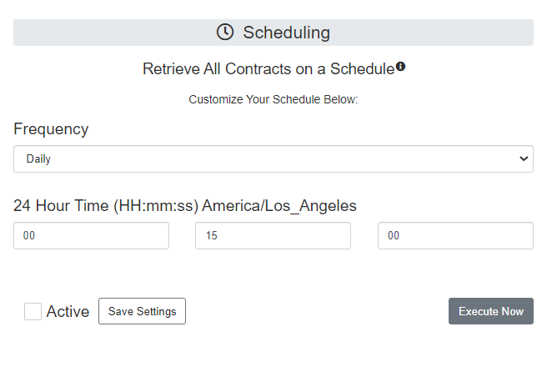Open the Frequency dropdown showing Daily
This screenshot has width=547, height=392.
(273, 158)
